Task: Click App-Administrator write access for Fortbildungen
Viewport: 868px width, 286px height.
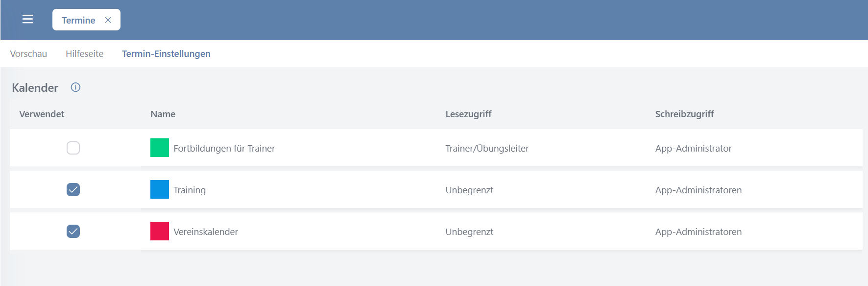Action: click(x=693, y=149)
